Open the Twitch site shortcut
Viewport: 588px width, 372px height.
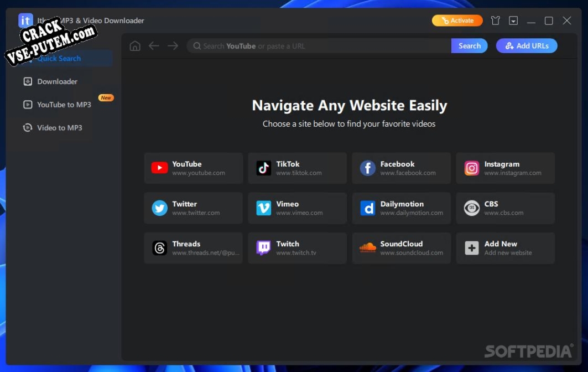pyautogui.click(x=298, y=248)
